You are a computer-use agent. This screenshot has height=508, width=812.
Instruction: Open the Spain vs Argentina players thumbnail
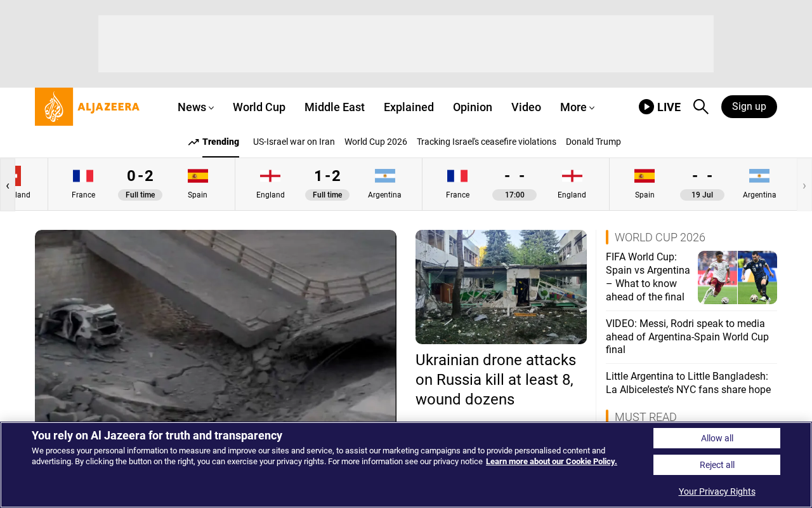737,277
